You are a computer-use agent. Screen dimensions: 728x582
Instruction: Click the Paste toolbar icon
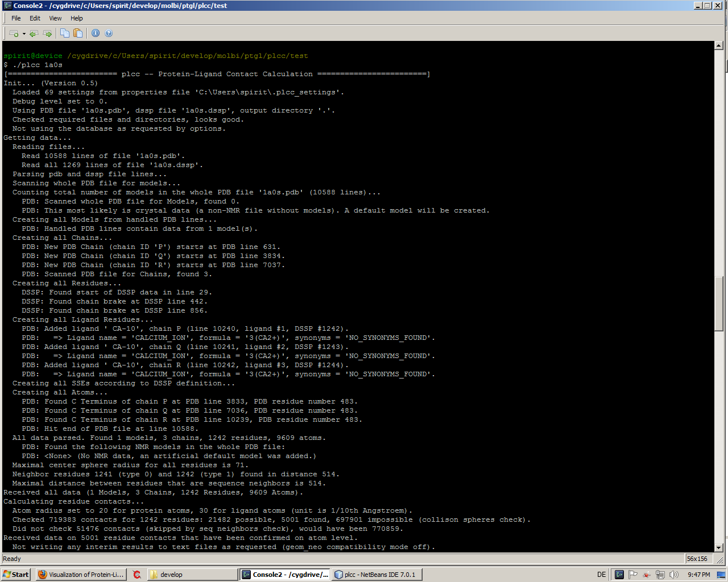[78, 33]
